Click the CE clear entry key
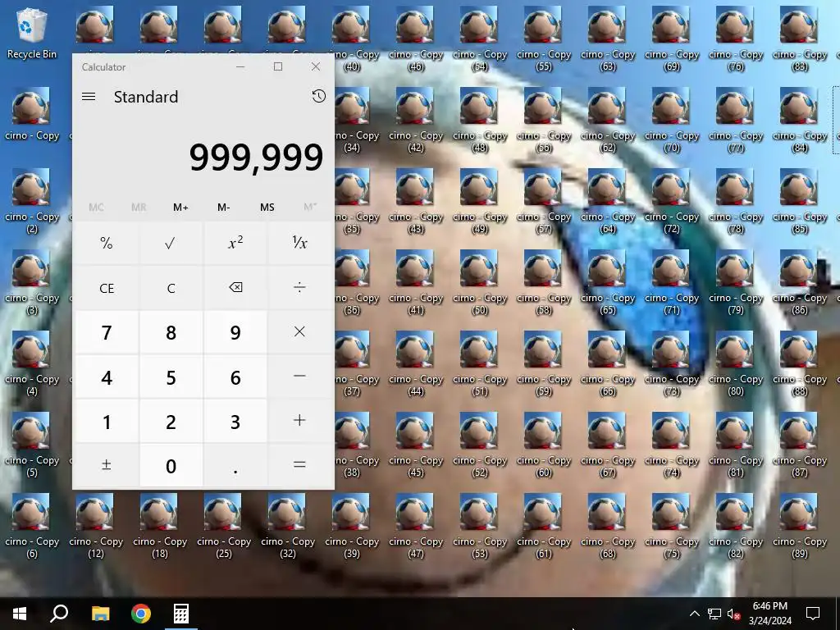The width and height of the screenshot is (840, 630). 107,288
